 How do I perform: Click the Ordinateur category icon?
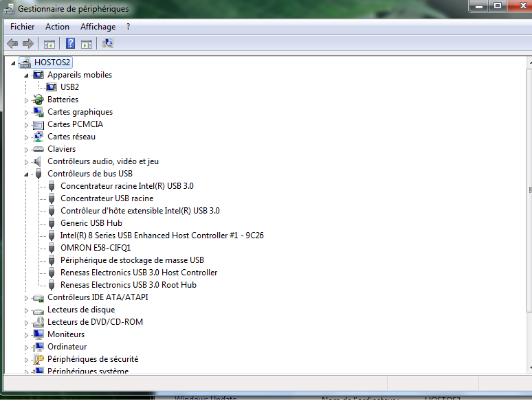click(38, 347)
